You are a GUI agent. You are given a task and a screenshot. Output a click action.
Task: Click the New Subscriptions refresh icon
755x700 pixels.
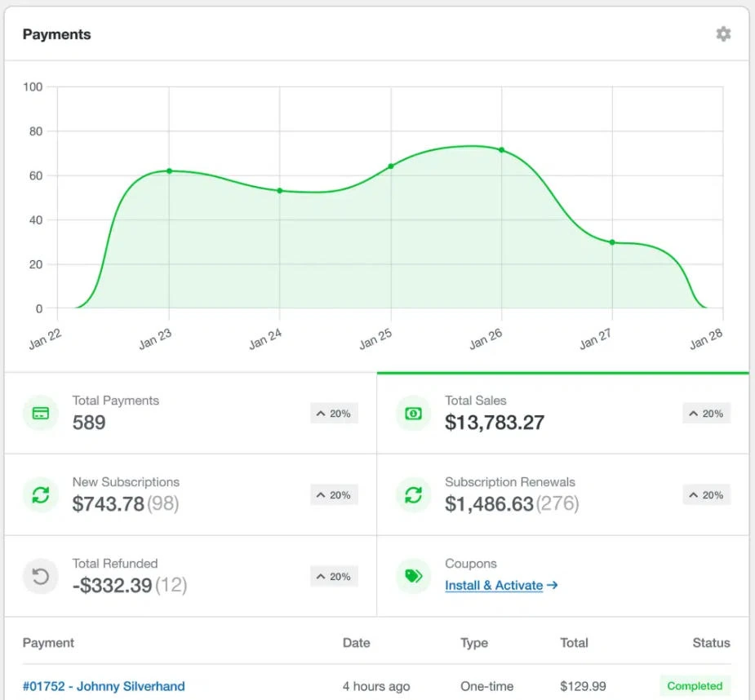[x=41, y=494]
